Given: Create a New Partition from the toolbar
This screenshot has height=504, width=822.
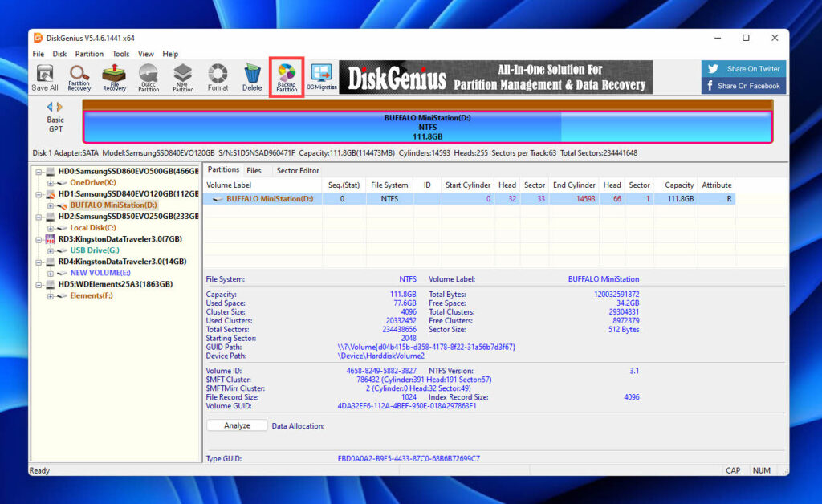Looking at the screenshot, I should (183, 77).
